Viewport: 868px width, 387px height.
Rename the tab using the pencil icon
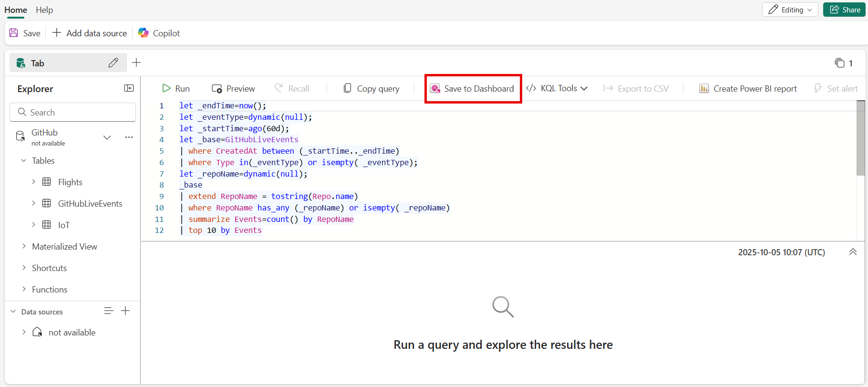coord(113,63)
